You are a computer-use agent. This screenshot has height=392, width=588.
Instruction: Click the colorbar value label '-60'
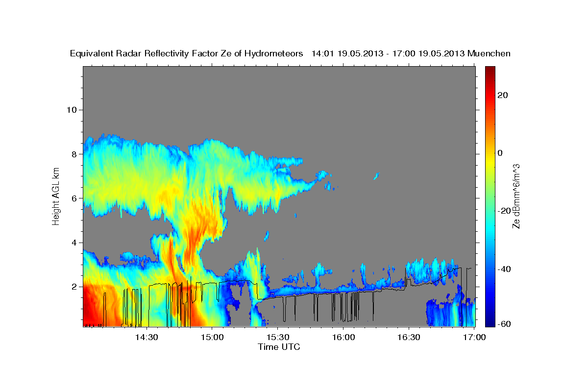pyautogui.click(x=503, y=323)
